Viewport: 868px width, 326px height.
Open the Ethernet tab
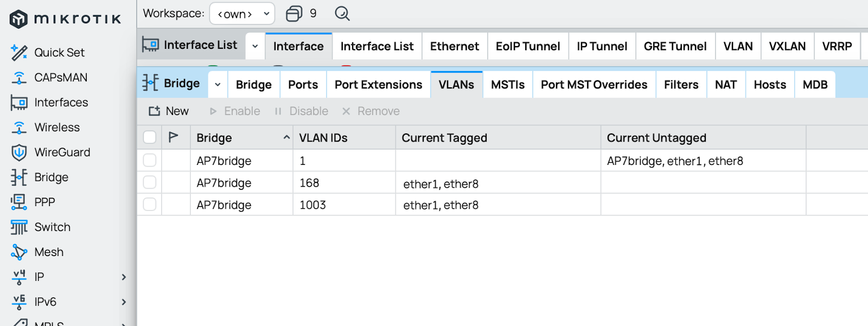[455, 46]
